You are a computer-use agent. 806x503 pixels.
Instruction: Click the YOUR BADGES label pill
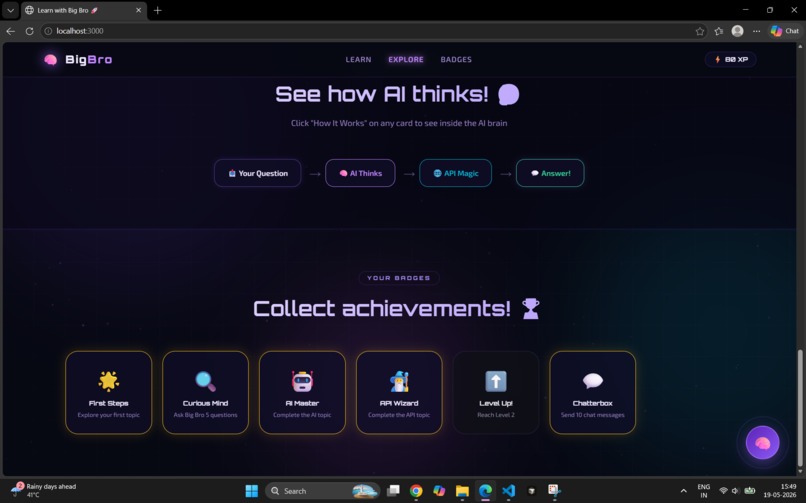point(399,278)
